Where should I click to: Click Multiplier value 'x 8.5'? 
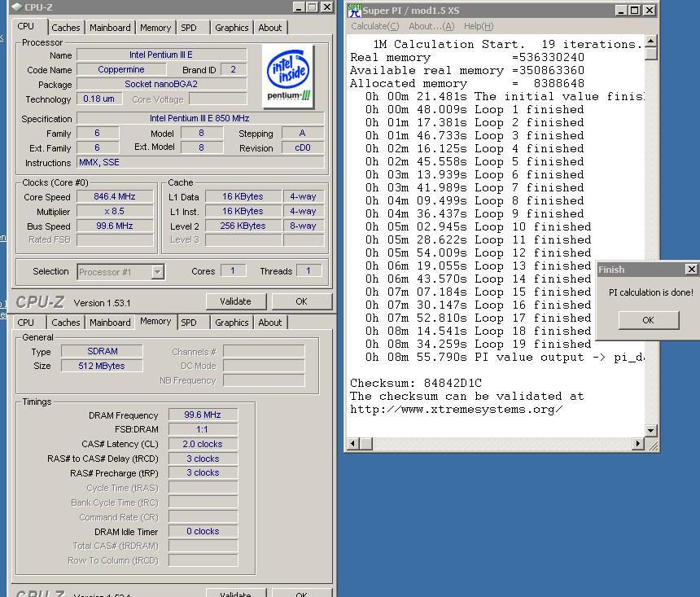click(115, 212)
